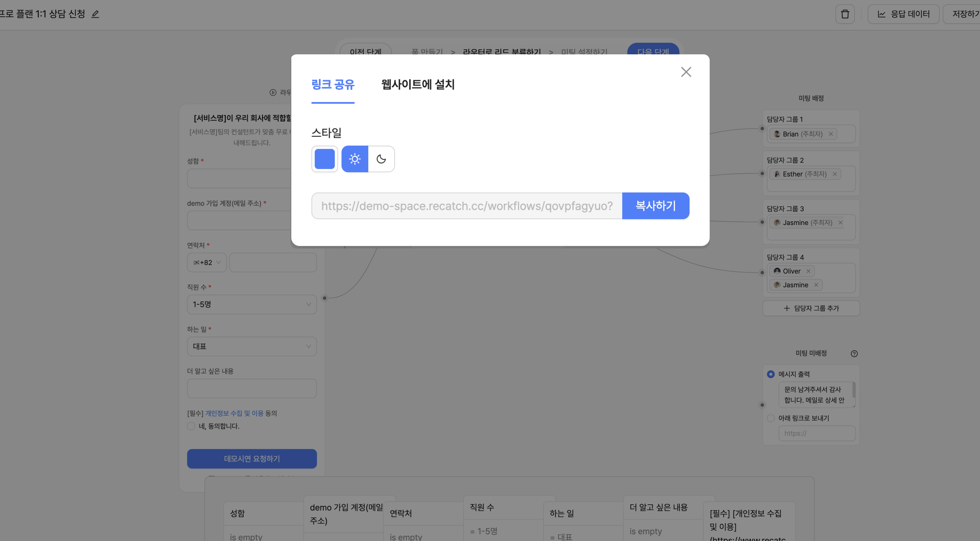Remove Brian from 담당자 그룹 1
The height and width of the screenshot is (541, 980).
click(x=831, y=134)
